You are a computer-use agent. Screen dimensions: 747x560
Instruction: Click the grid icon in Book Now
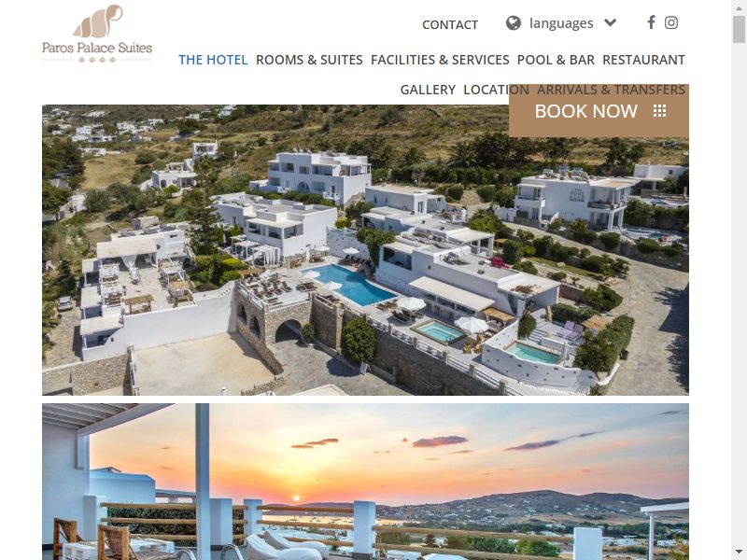[x=659, y=111]
